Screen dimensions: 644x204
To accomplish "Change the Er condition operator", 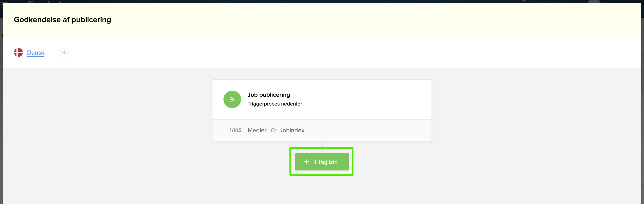I will pyautogui.click(x=273, y=130).
